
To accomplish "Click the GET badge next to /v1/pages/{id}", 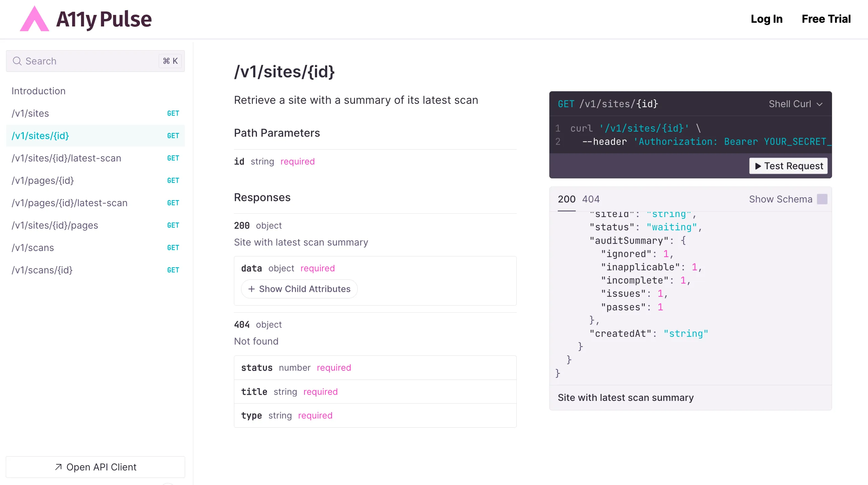I will tap(173, 180).
